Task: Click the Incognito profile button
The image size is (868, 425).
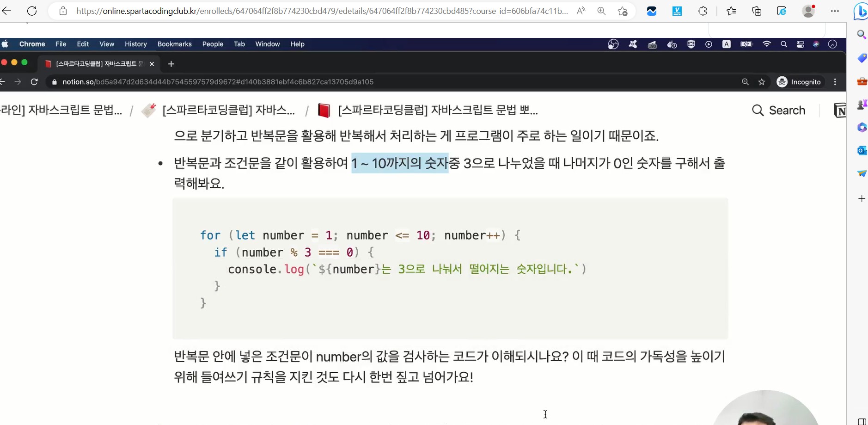Action: tap(799, 82)
